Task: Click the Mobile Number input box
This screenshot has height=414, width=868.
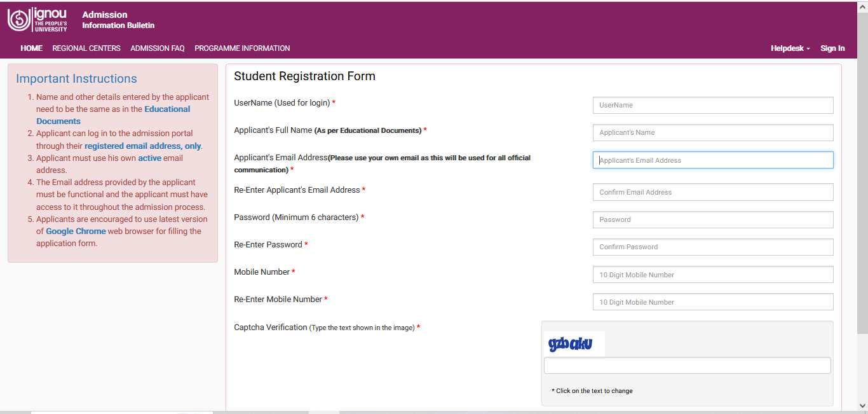Action: tap(712, 275)
